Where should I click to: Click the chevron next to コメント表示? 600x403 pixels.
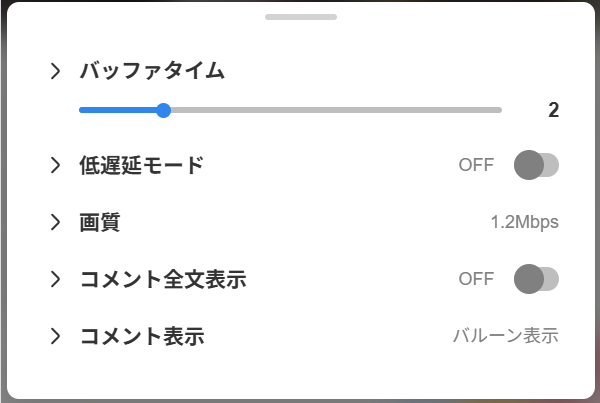click(55, 336)
